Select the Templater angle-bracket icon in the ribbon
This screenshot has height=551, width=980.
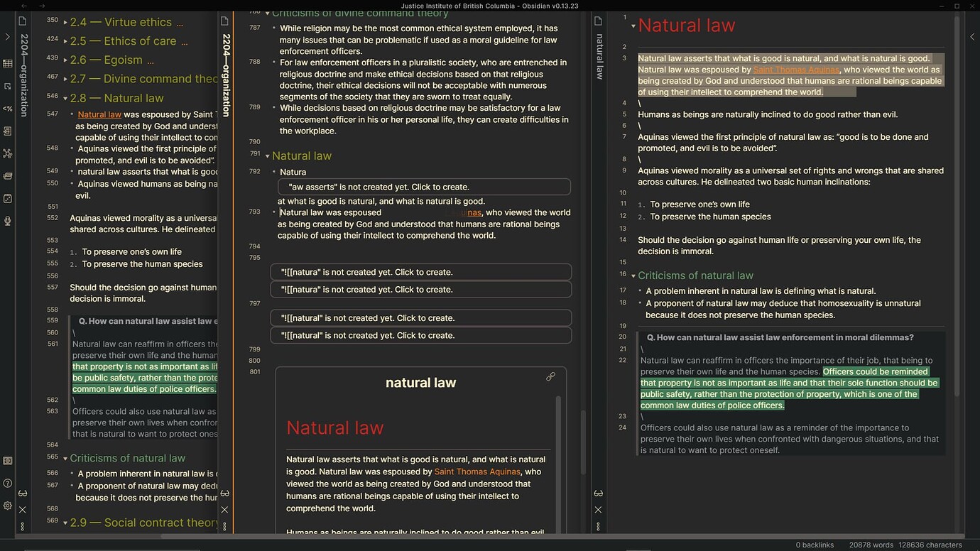pos(7,108)
